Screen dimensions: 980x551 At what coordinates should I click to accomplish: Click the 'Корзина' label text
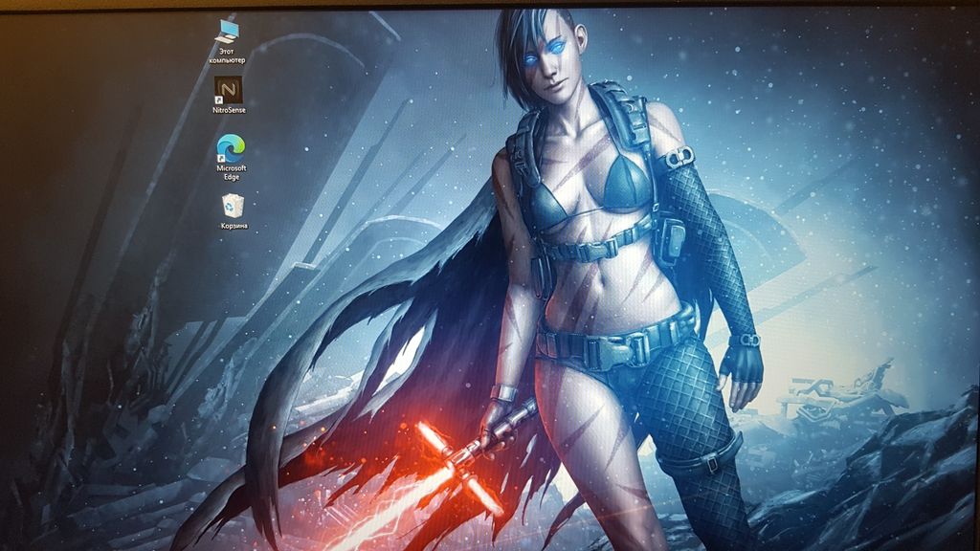pyautogui.click(x=234, y=226)
